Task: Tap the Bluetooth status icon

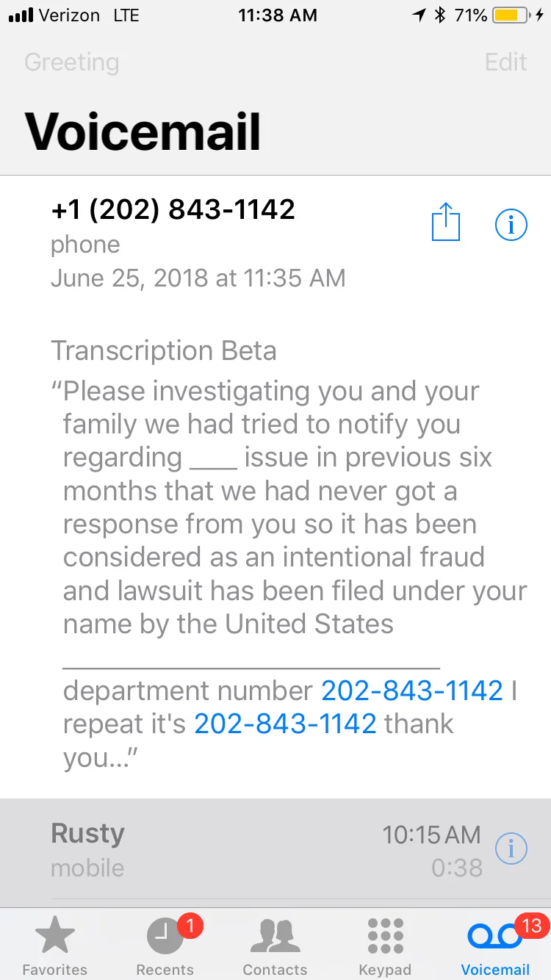Action: pyautogui.click(x=440, y=15)
